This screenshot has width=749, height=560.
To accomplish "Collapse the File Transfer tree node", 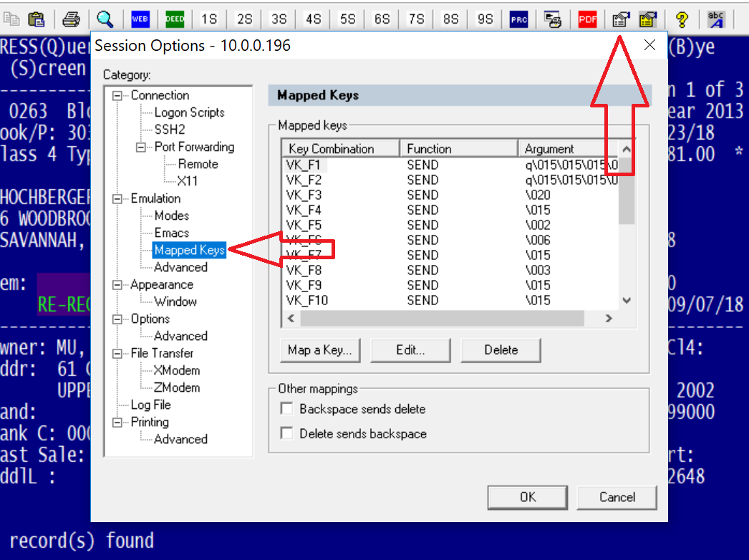I will [117, 354].
